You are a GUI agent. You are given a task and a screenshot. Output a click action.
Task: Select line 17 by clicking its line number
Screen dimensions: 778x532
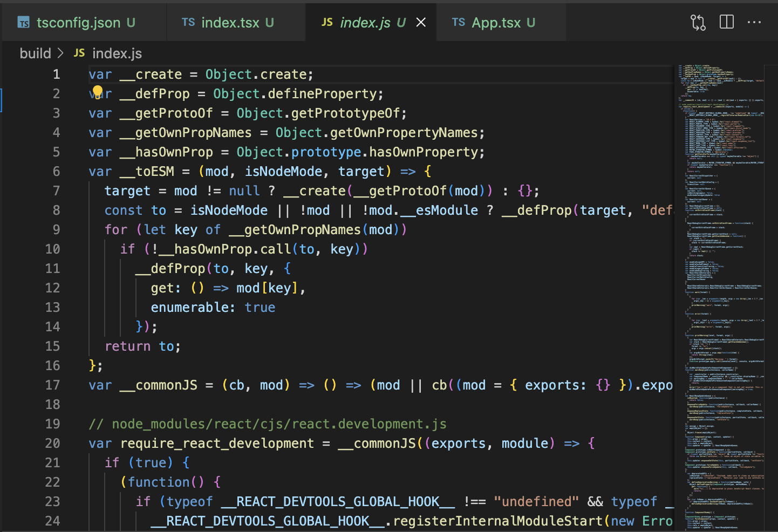click(x=53, y=385)
